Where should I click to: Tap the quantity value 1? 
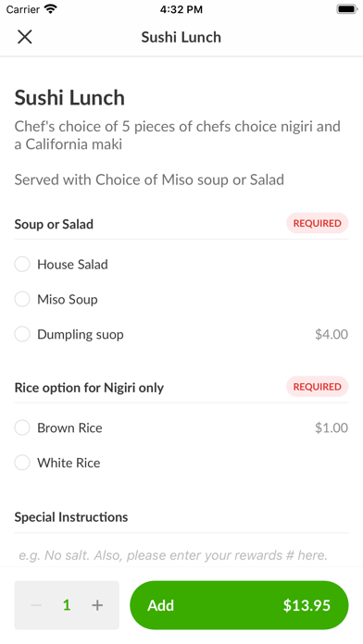[67, 605]
